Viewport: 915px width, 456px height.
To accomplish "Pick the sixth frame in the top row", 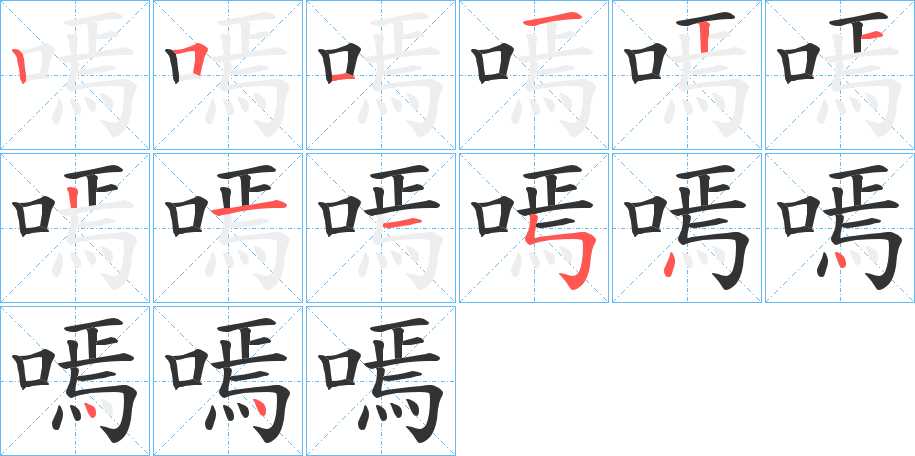I will (840, 75).
